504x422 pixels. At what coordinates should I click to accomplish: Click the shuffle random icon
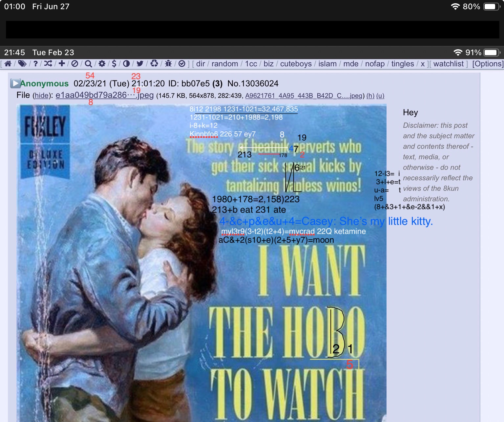pos(48,64)
